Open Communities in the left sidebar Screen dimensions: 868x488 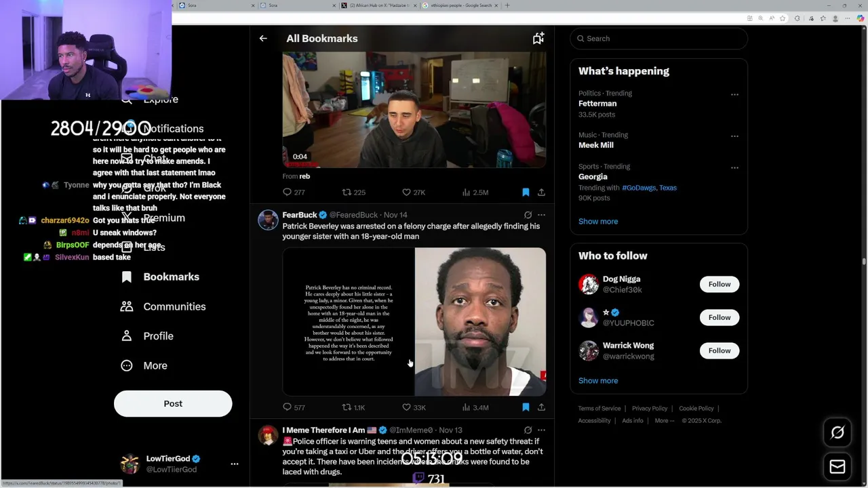163,306
